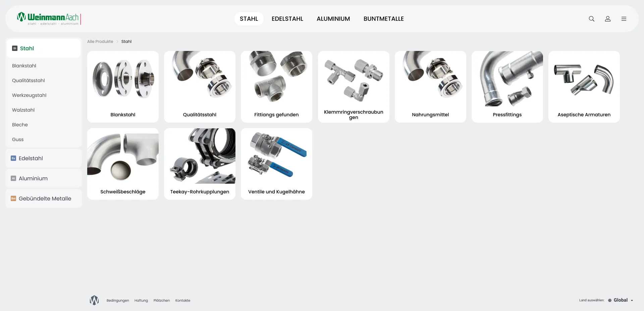
Task: Expand the Edelstahl sidebar section
Action: (44, 158)
